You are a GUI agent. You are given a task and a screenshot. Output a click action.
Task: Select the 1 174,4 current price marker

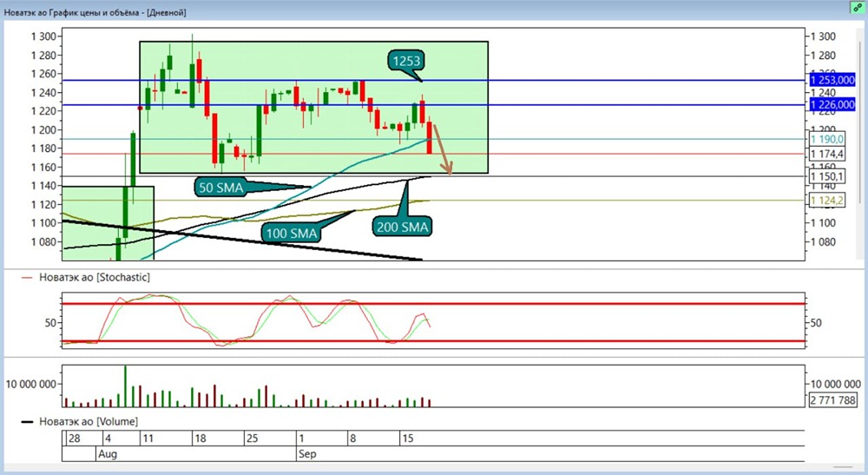pos(826,154)
